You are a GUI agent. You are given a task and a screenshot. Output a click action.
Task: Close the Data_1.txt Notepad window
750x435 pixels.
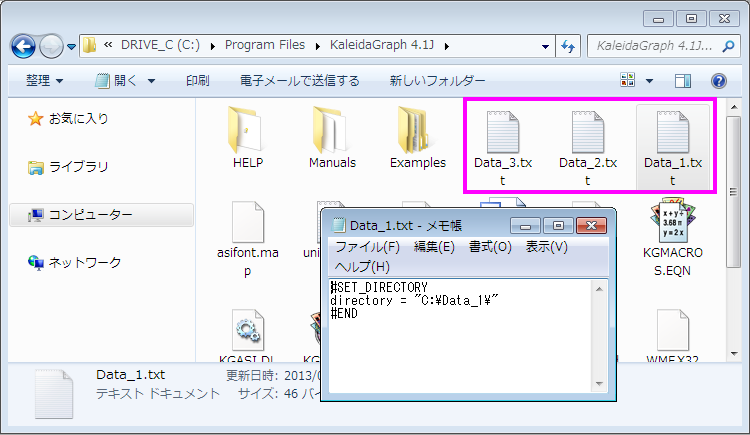[591, 225]
